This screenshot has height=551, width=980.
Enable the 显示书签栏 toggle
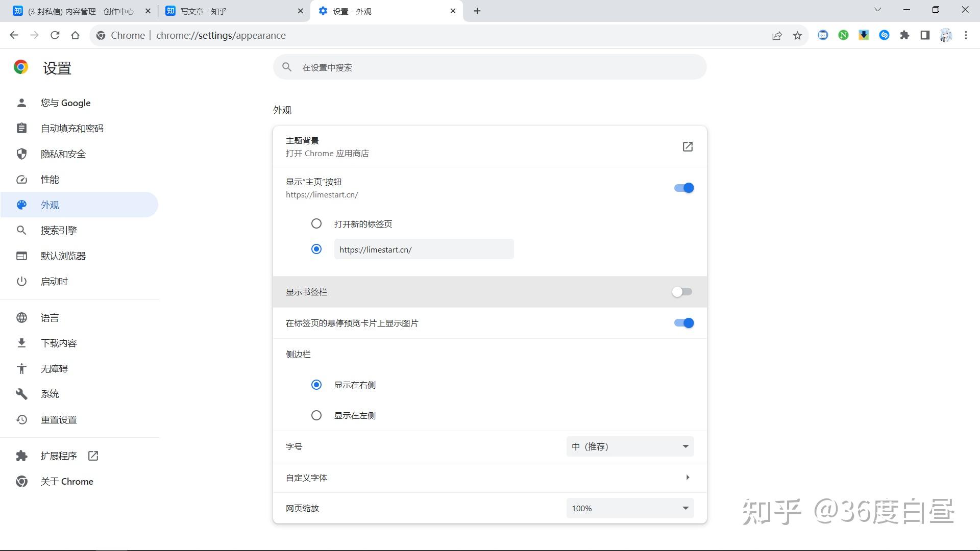click(x=682, y=292)
